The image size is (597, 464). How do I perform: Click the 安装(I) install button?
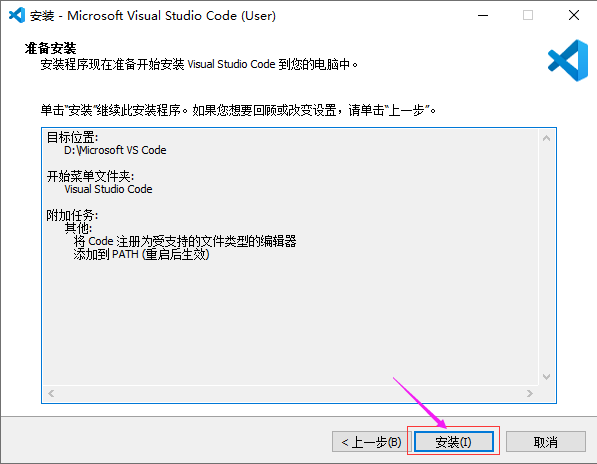click(453, 442)
